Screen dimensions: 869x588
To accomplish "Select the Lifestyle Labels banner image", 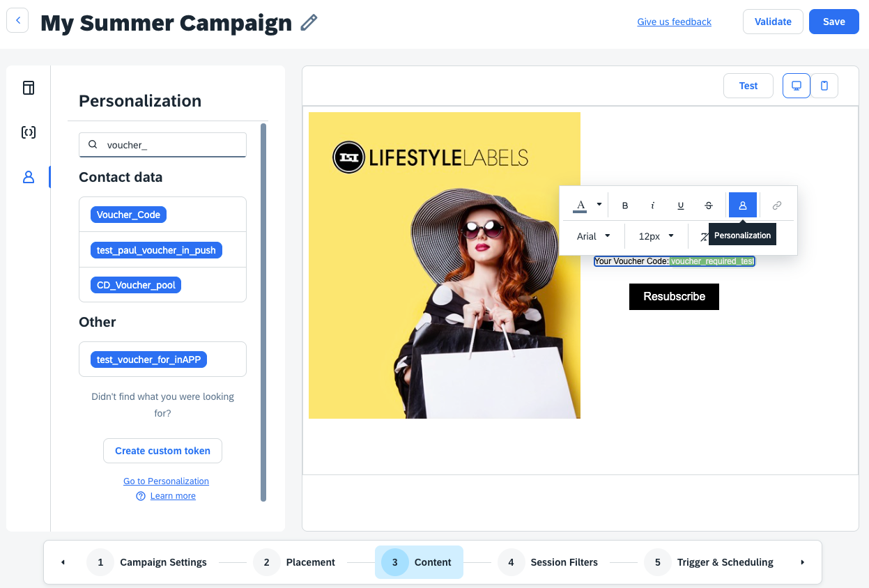I will pos(445,265).
